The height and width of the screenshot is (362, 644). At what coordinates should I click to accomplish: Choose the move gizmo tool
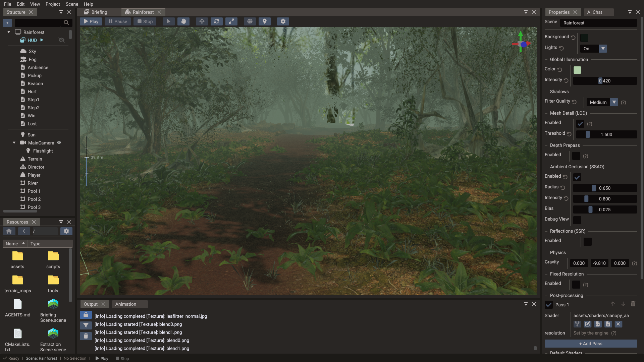(x=202, y=21)
